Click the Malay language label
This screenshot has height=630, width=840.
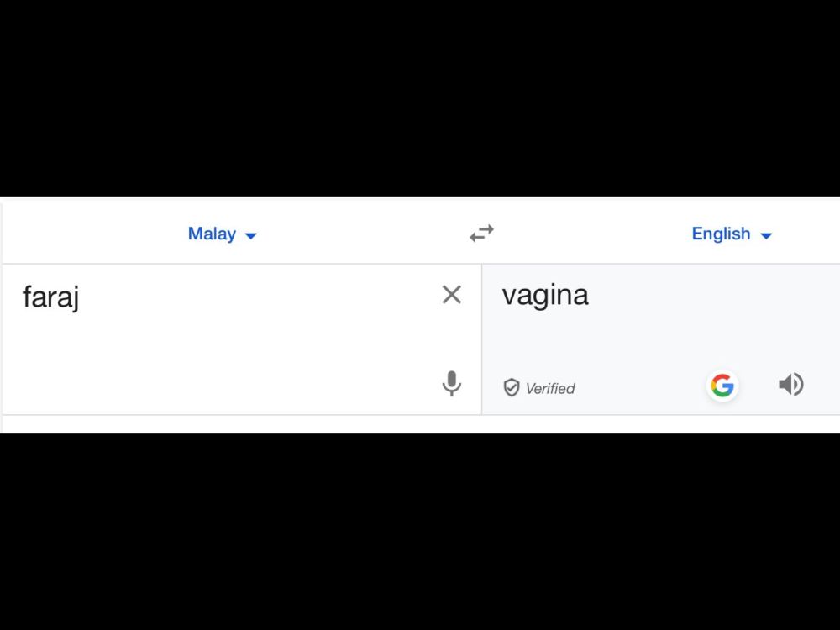tap(210, 234)
